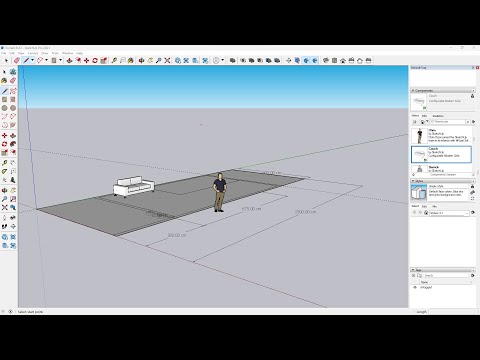Select the Pan hand tool in top toolbar

pyautogui.click(x=150, y=60)
